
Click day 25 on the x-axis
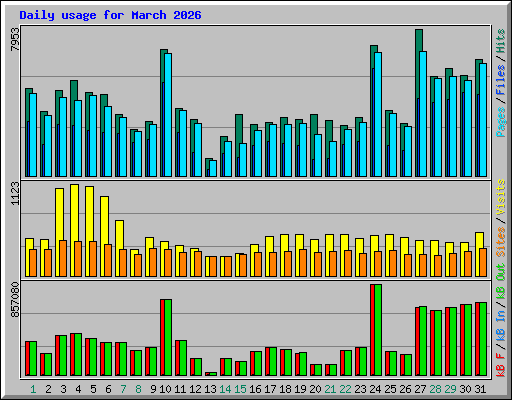tap(390, 389)
